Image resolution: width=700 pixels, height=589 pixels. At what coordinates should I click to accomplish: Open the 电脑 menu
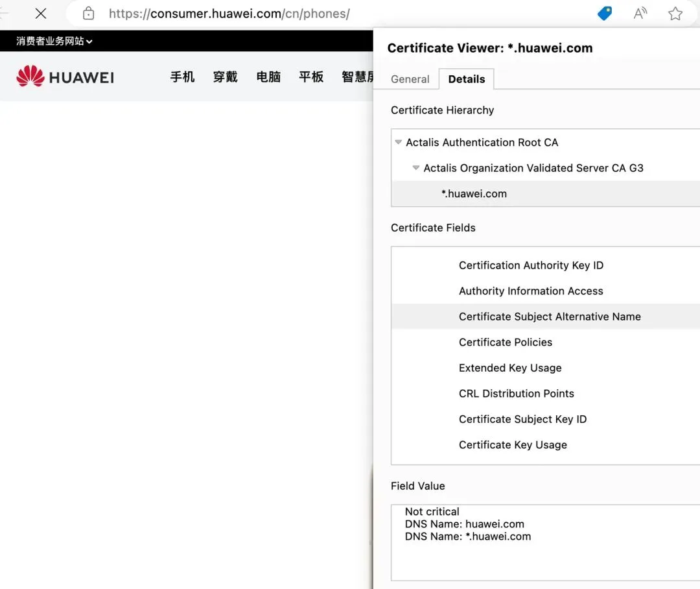coord(268,77)
